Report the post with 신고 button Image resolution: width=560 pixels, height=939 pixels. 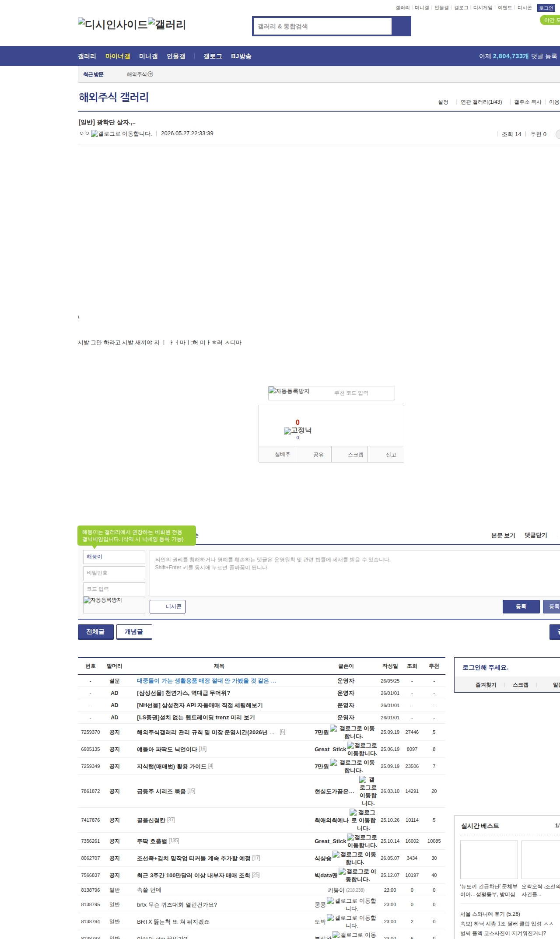[x=386, y=455]
